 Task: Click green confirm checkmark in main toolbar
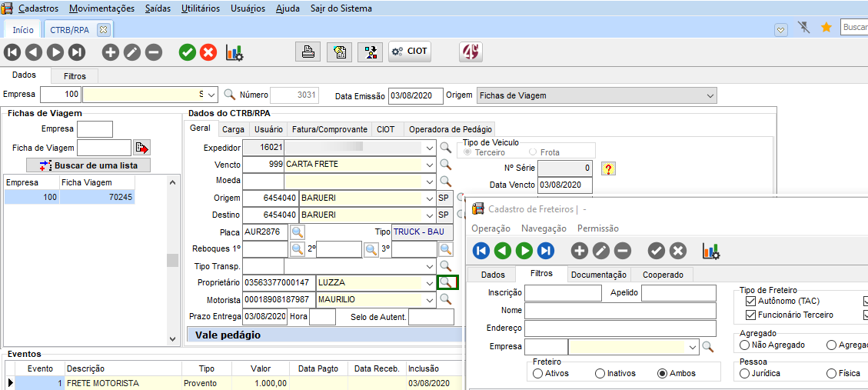click(187, 52)
